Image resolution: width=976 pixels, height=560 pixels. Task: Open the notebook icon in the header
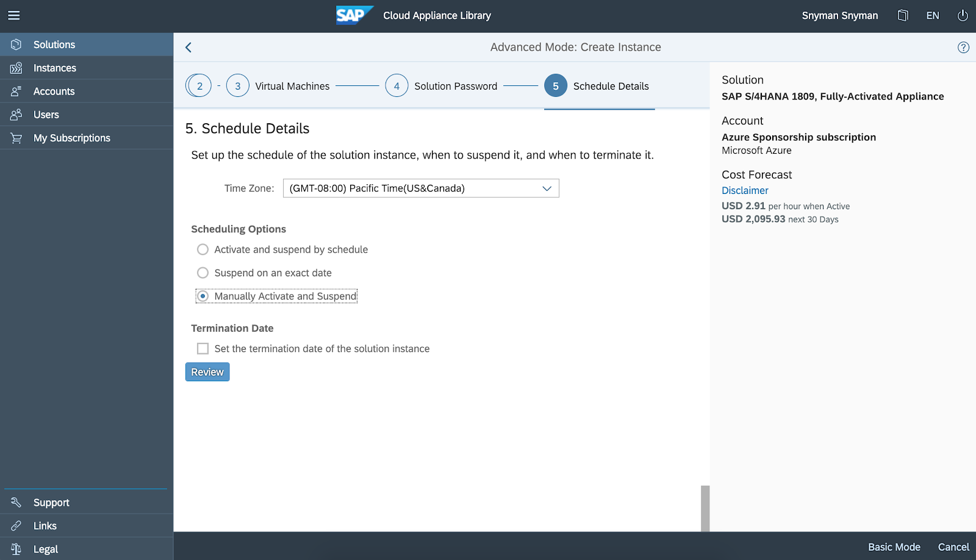click(903, 16)
